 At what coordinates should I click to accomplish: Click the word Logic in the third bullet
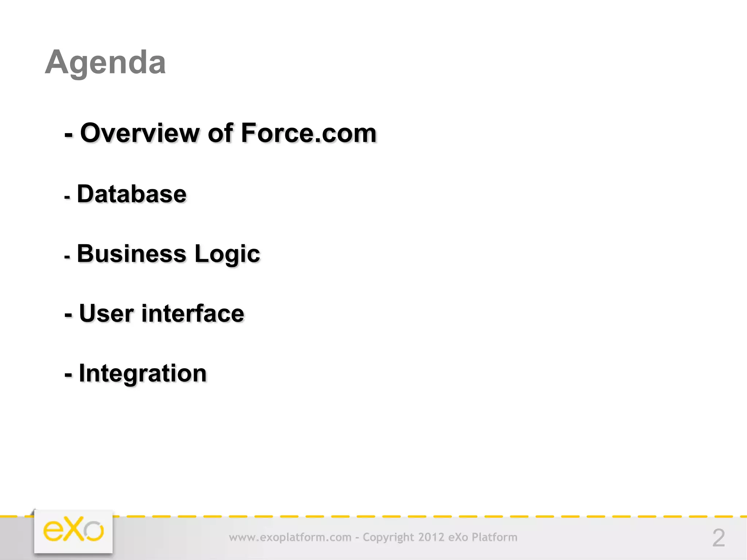227,254
